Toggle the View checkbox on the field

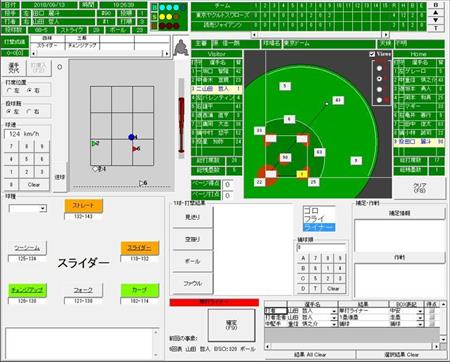[x=372, y=54]
